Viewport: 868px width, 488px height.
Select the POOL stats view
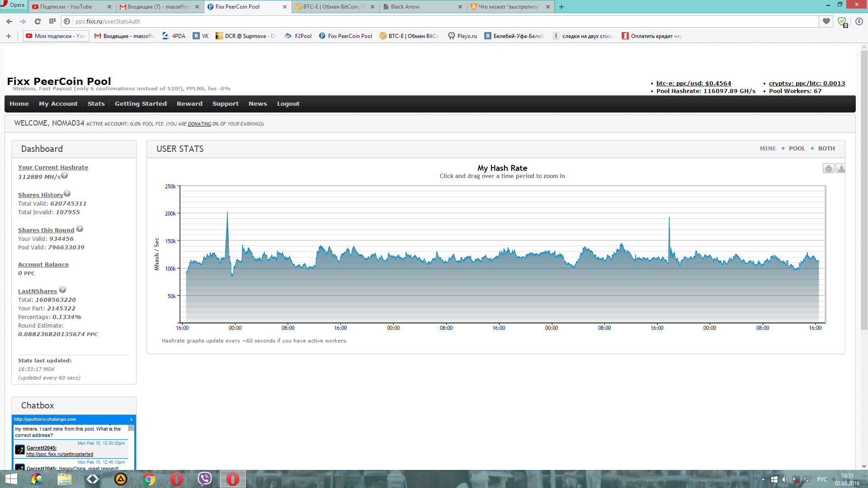[x=797, y=149]
